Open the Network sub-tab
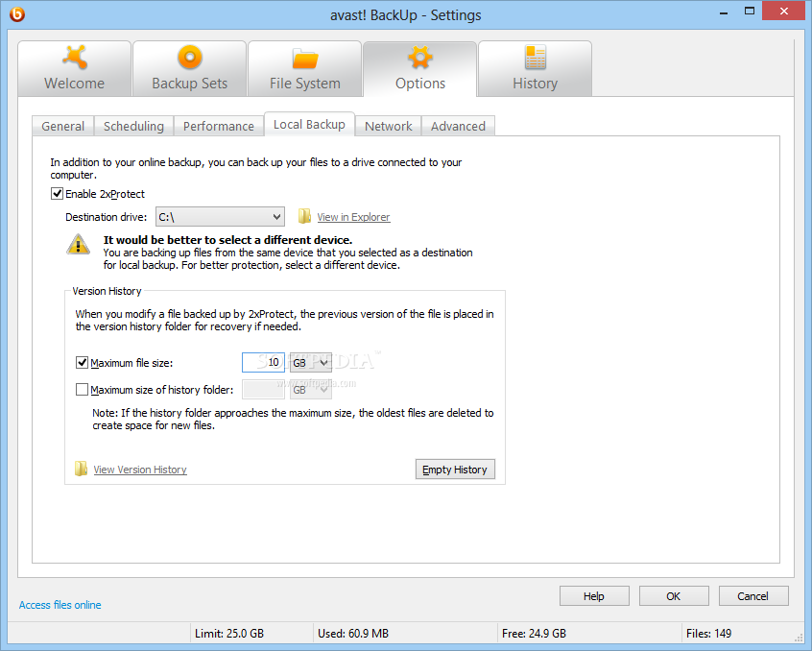Image resolution: width=812 pixels, height=651 pixels. pos(389,126)
